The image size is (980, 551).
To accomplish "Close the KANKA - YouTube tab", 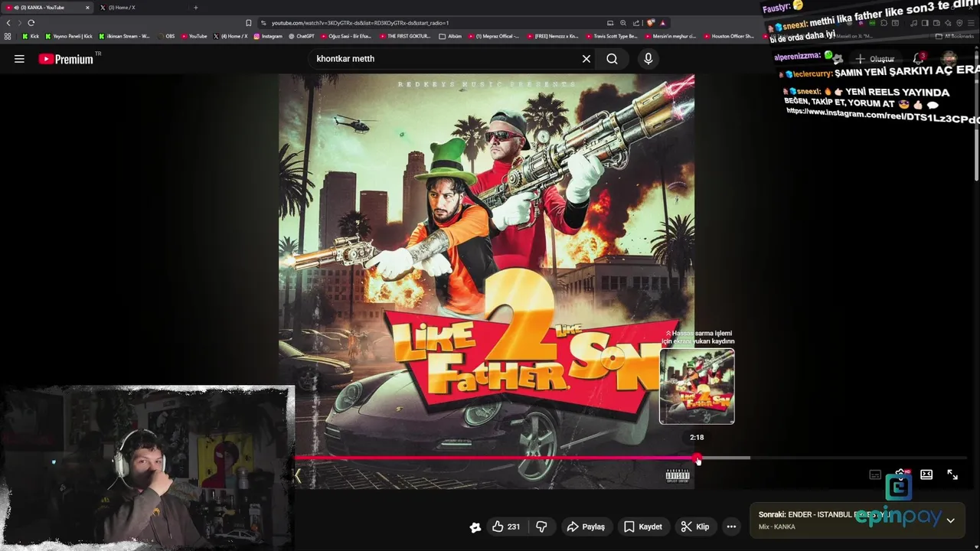I will [87, 8].
